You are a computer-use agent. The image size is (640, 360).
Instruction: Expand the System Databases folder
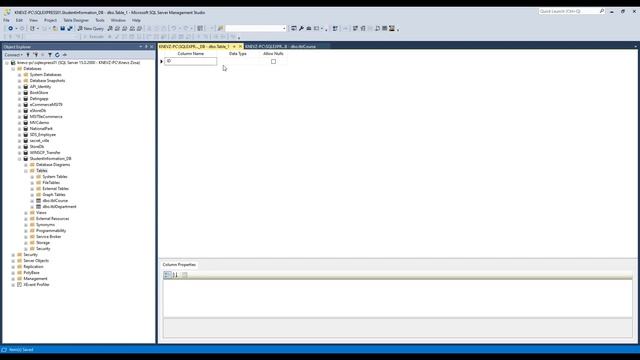pyautogui.click(x=20, y=75)
